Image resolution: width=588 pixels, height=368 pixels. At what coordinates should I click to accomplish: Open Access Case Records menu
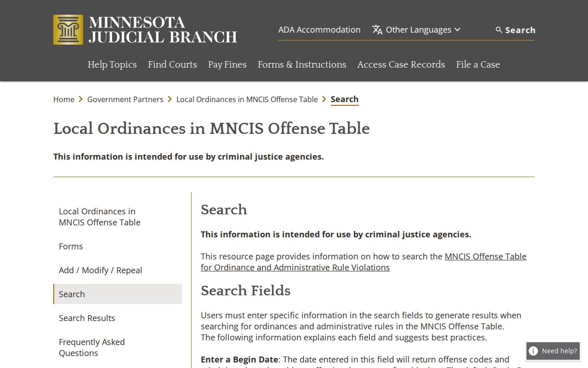click(x=401, y=64)
